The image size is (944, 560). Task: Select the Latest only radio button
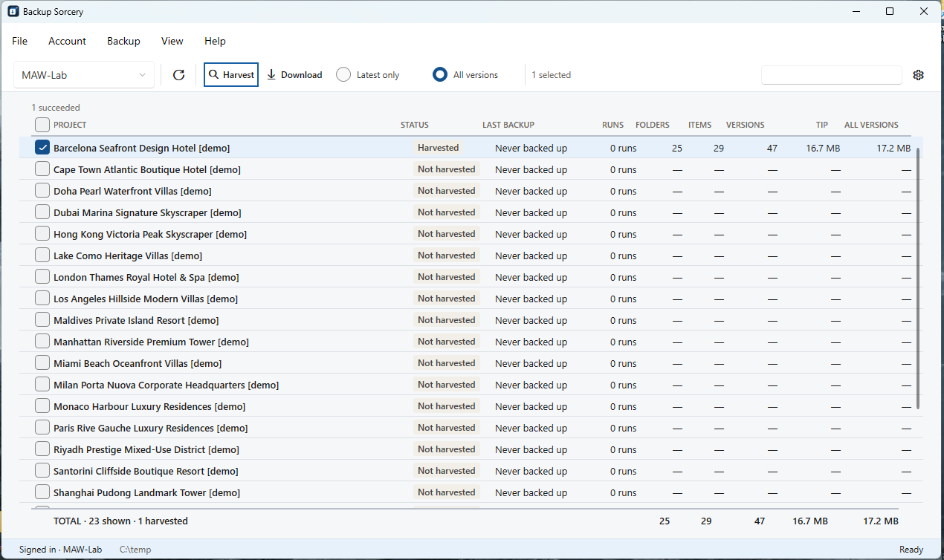coord(343,75)
